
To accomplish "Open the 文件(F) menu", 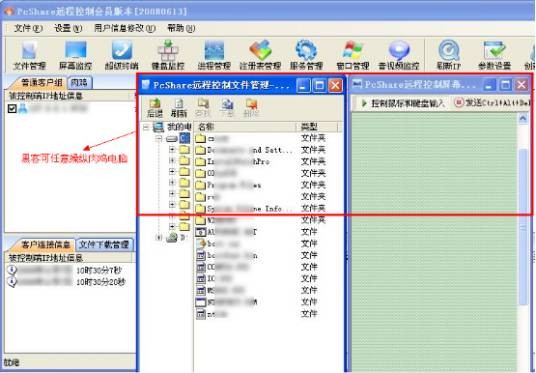I will pyautogui.click(x=28, y=28).
